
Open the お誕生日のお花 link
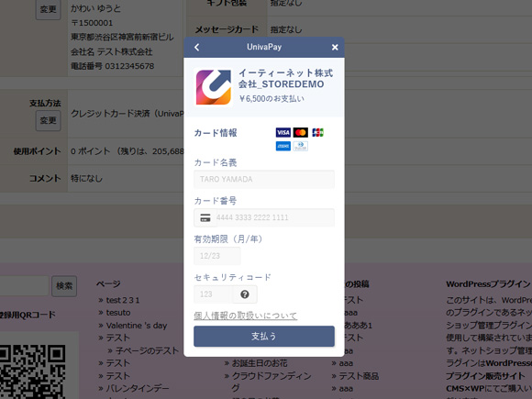260,363
